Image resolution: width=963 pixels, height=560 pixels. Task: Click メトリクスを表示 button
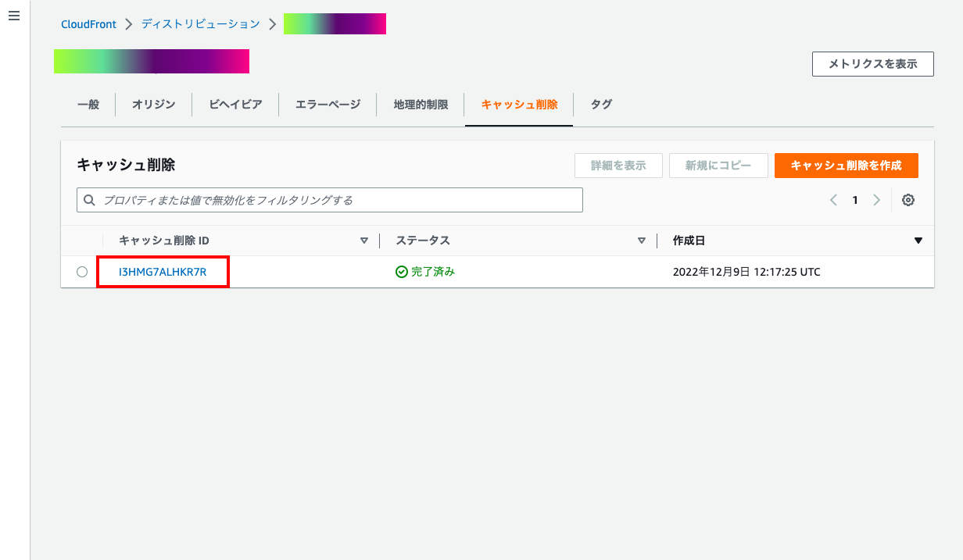click(872, 64)
